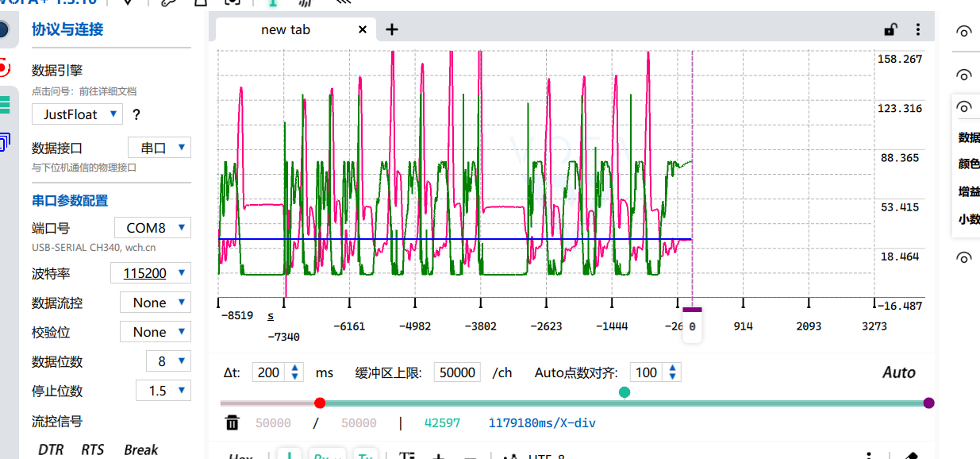Click the '增益' label in right panel
The width and height of the screenshot is (980, 459).
[969, 191]
